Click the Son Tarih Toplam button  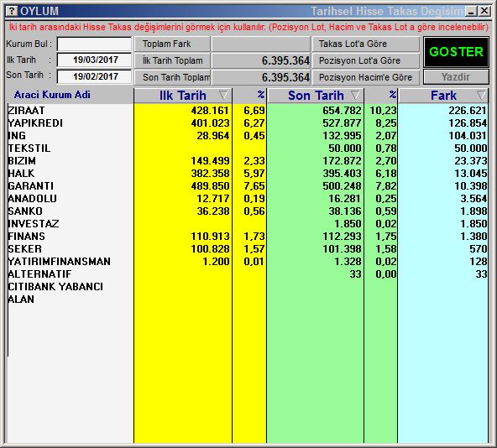pos(172,77)
